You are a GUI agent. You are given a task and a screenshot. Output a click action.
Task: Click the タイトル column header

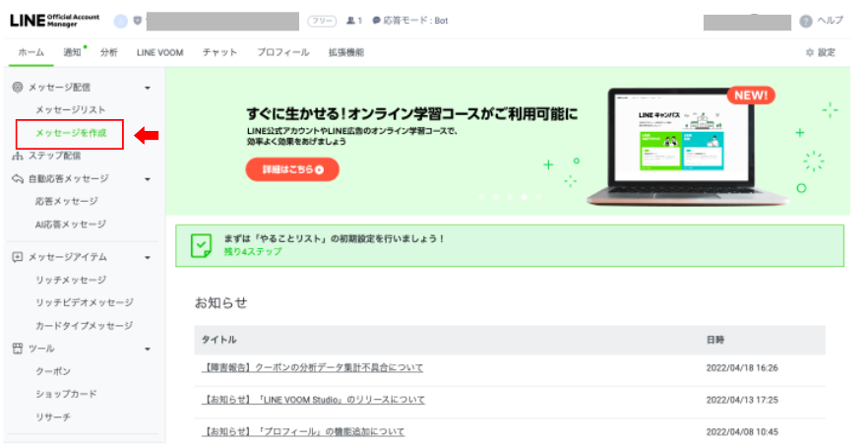tap(219, 340)
